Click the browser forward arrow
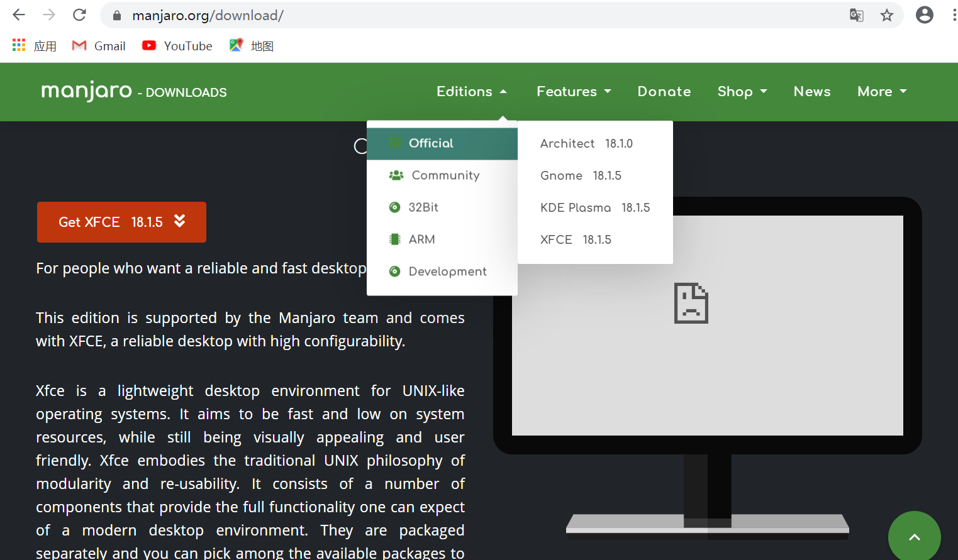Screen dimensions: 958x560 point(49,15)
